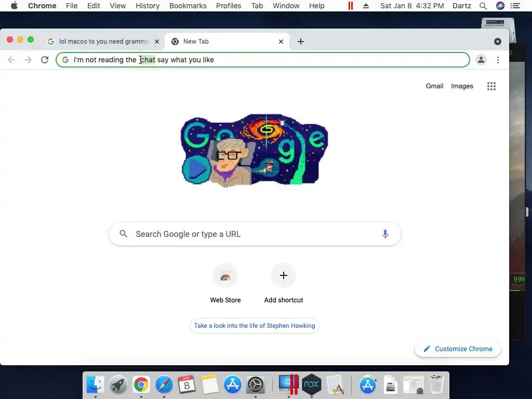Click the monitor icon with red bars in Dock

click(x=288, y=385)
